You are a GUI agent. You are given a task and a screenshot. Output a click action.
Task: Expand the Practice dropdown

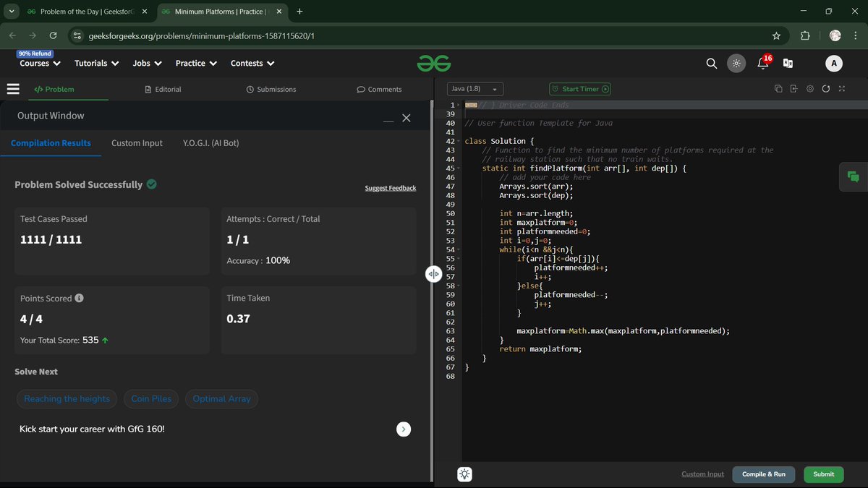(196, 63)
